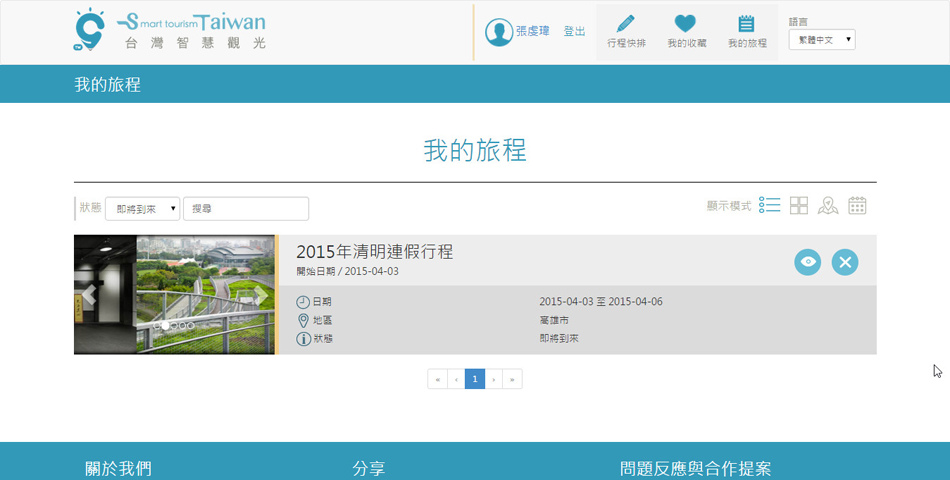
Task: Switch to calendar display mode
Action: (857, 205)
